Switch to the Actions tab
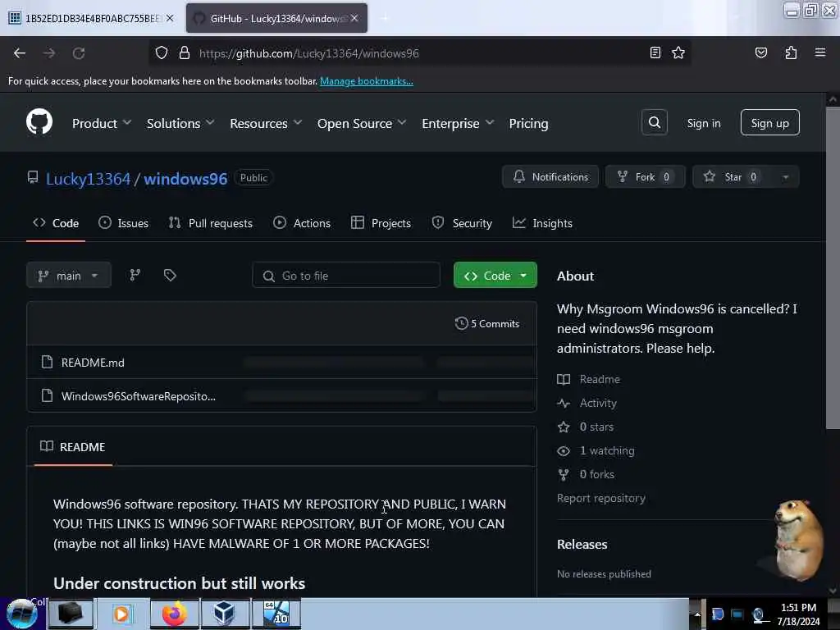Image resolution: width=840 pixels, height=630 pixels. tap(302, 223)
